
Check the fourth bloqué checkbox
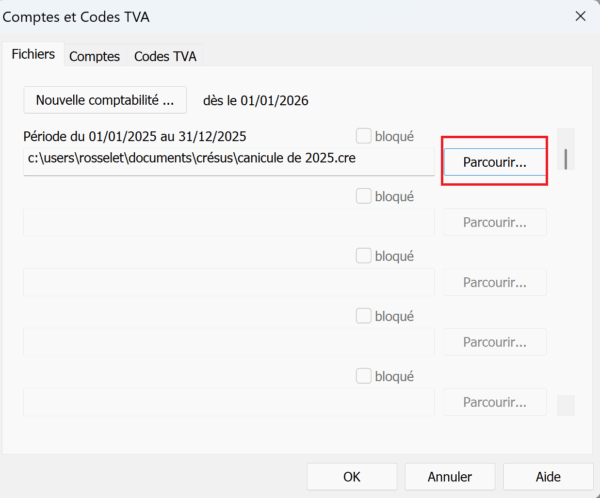coord(364,316)
